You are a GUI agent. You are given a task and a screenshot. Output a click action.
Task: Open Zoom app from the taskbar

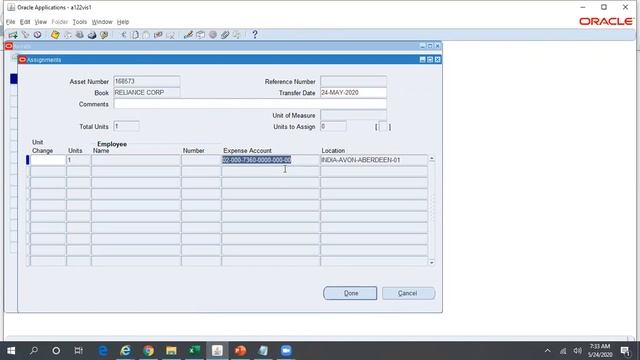286,351
